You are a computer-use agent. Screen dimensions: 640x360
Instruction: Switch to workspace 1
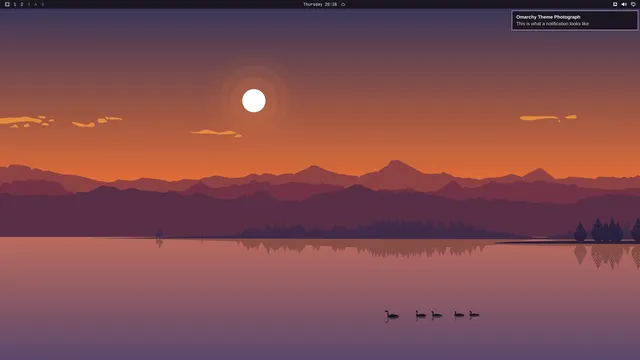coord(15,4)
